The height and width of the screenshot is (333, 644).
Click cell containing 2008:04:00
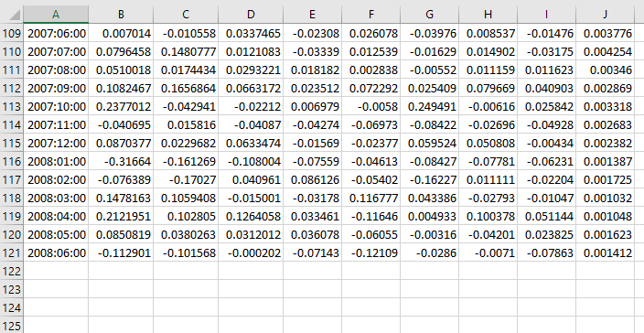pos(56,216)
